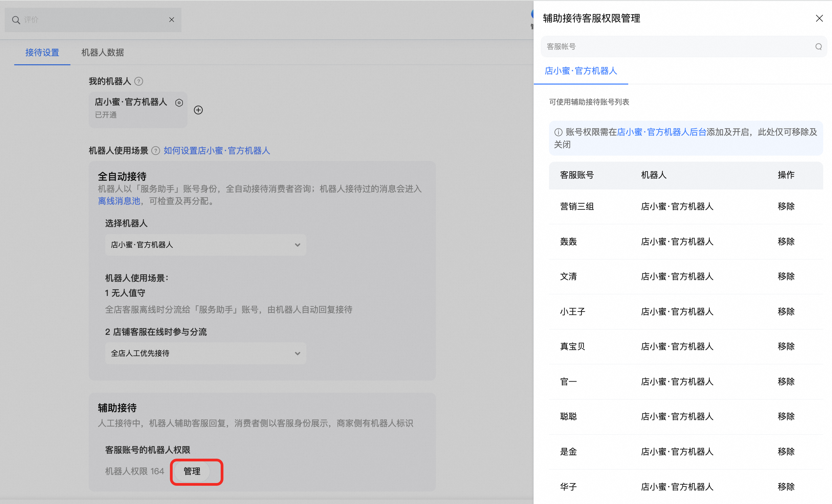
Task: Click the 店小蜜·官方机器人 tab in the panel
Action: [581, 71]
